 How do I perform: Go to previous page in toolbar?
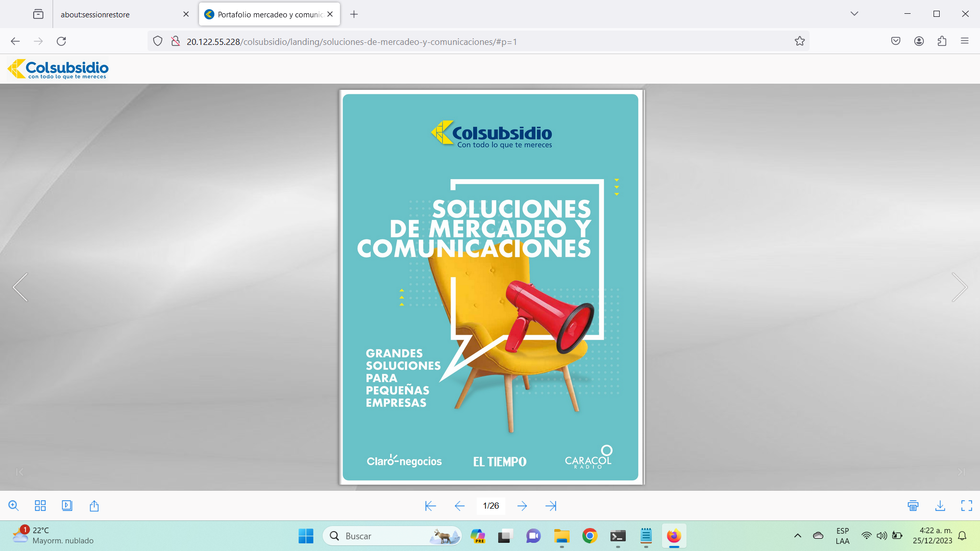[459, 506]
